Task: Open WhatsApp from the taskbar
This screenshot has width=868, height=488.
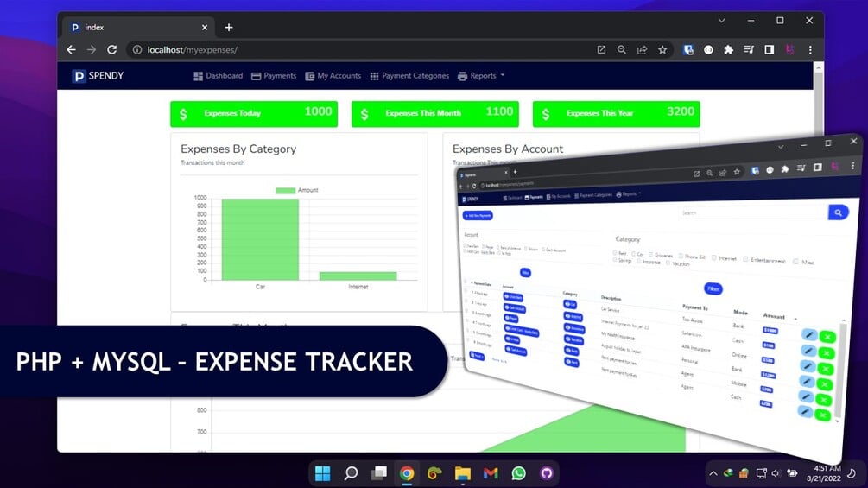Action: pyautogui.click(x=519, y=473)
